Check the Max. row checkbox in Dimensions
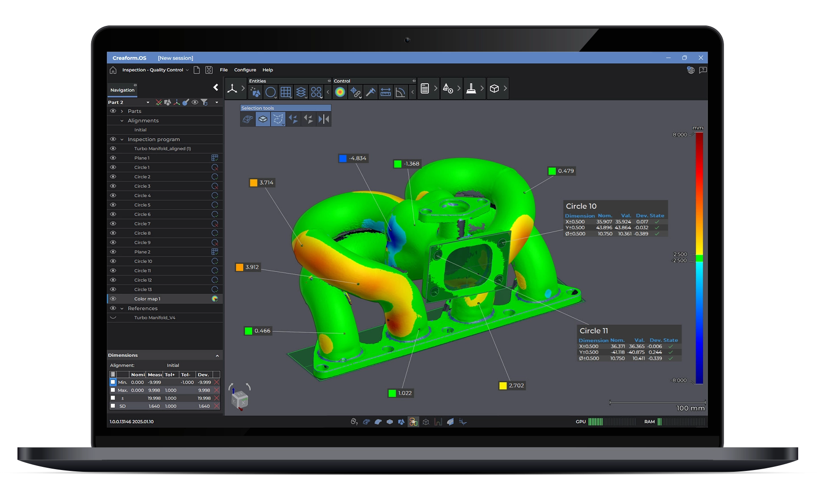This screenshot has height=504, width=817. (113, 390)
